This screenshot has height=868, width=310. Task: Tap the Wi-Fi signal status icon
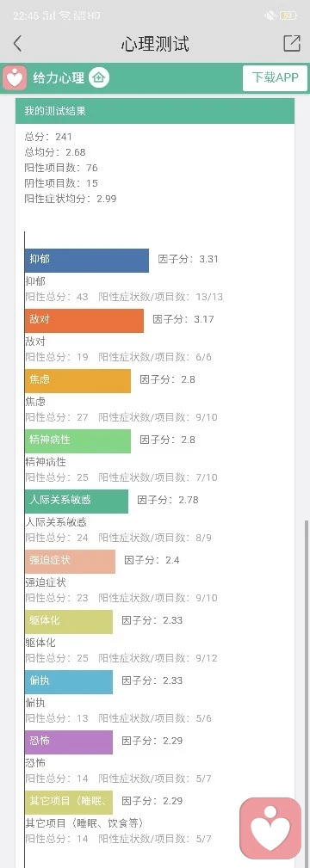click(x=65, y=15)
